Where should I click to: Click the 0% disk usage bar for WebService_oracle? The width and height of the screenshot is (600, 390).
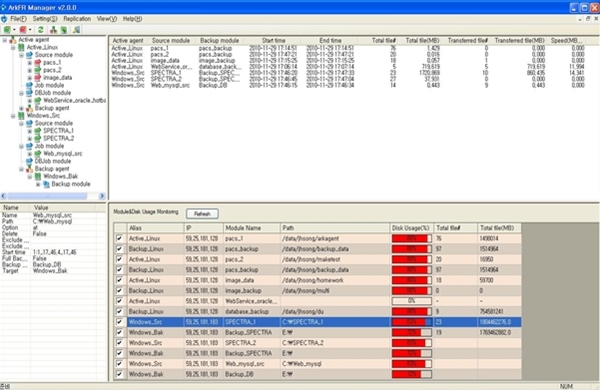tap(411, 301)
